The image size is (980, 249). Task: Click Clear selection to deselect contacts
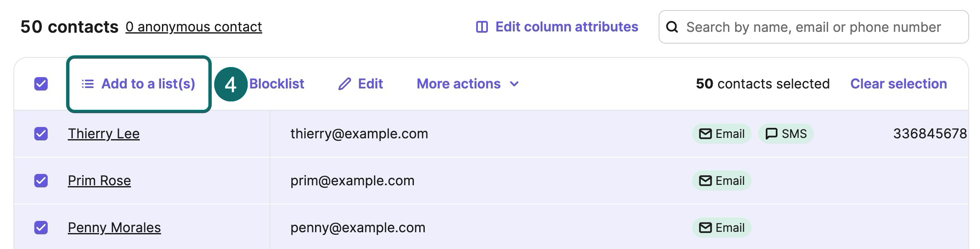tap(899, 83)
